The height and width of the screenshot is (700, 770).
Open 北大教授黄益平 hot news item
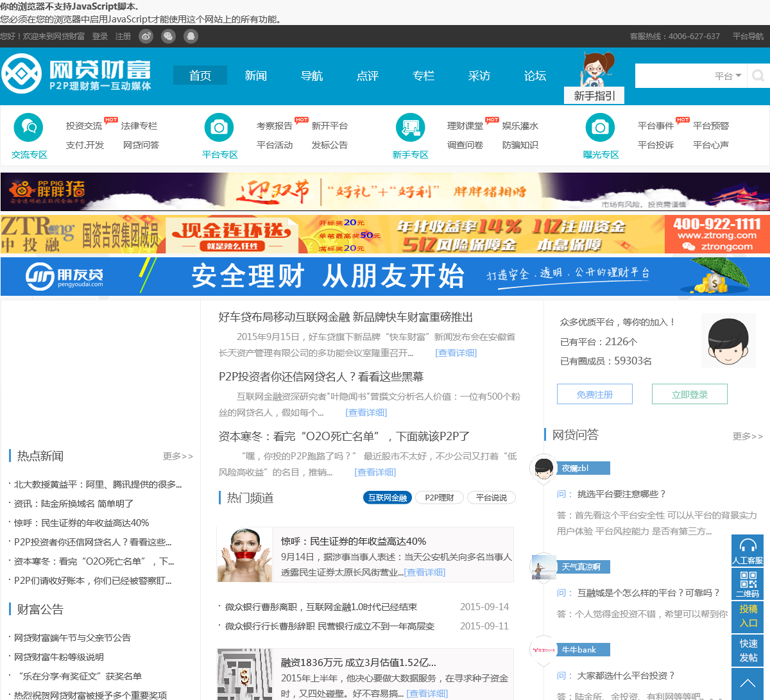pyautogui.click(x=98, y=484)
